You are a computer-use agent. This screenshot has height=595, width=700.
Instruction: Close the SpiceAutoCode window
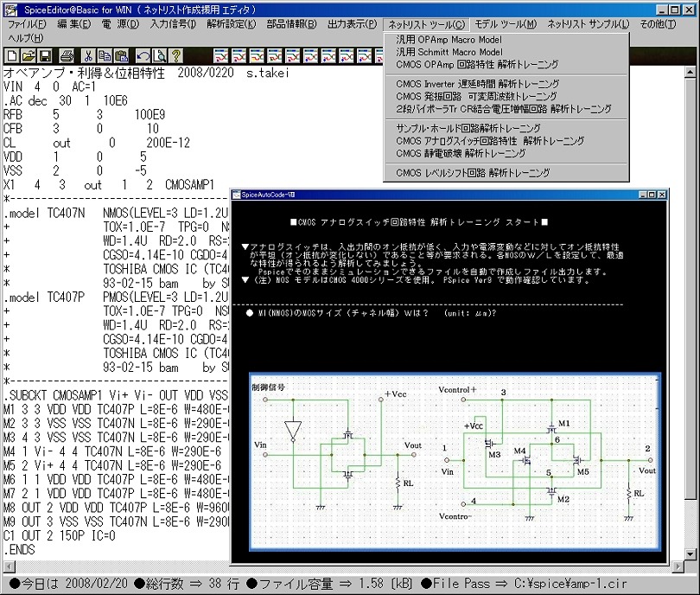[x=662, y=195]
